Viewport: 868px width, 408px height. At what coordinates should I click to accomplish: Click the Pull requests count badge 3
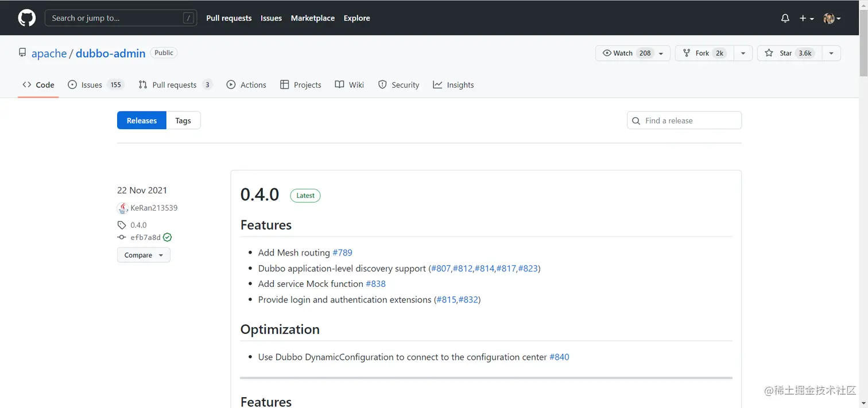tap(207, 85)
